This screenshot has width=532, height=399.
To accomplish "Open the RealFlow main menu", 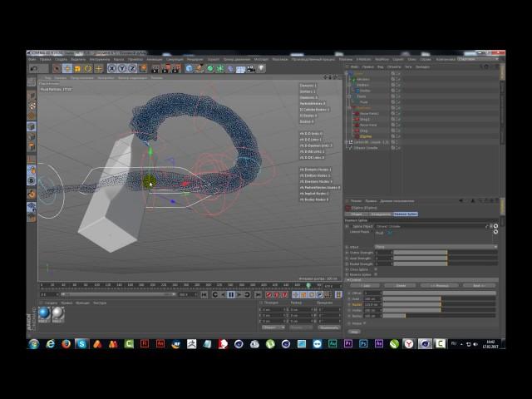I will (x=382, y=59).
